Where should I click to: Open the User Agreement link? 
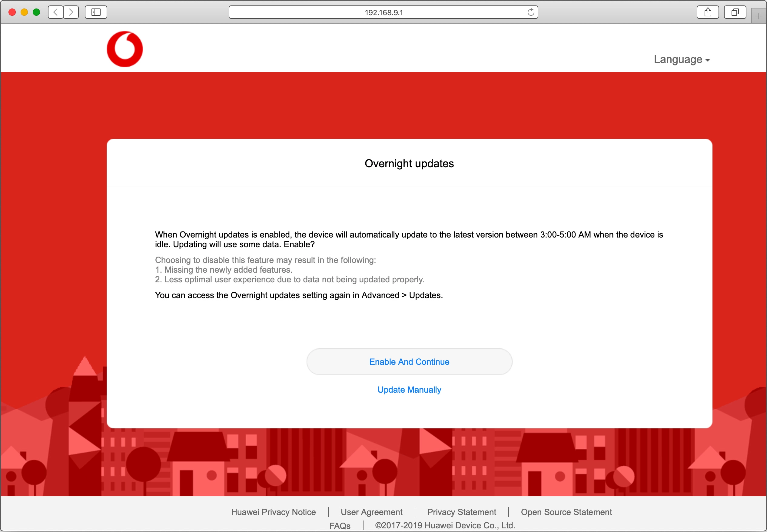(x=371, y=512)
